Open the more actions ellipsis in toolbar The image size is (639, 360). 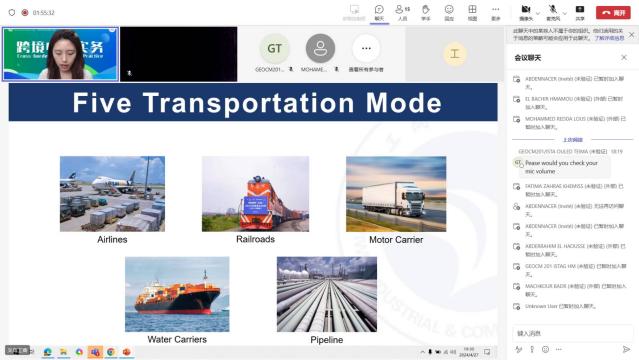pos(495,12)
